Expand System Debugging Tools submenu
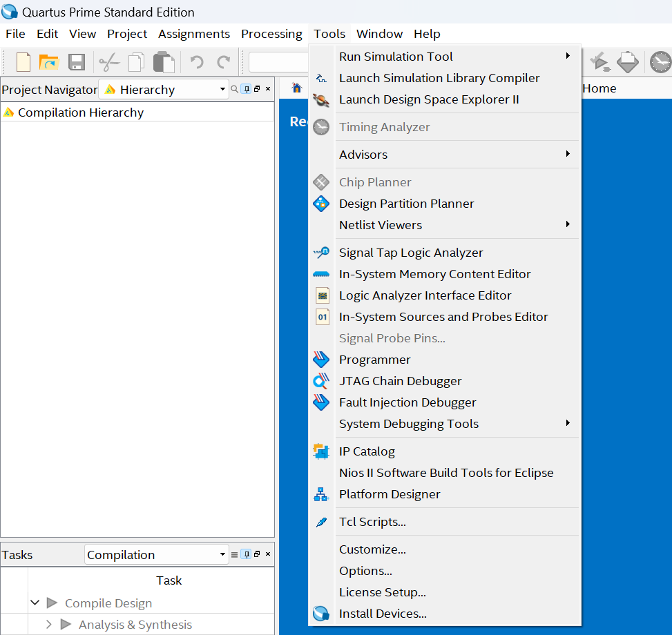Image resolution: width=672 pixels, height=635 pixels. pos(445,424)
